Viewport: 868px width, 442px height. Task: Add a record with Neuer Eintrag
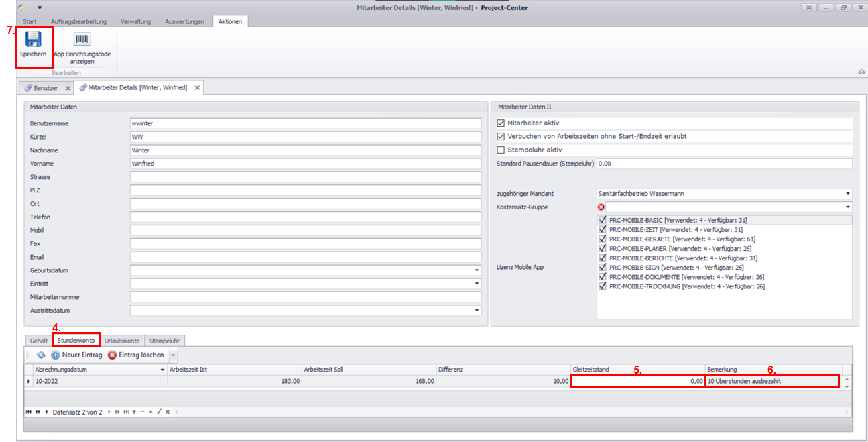[x=76, y=355]
